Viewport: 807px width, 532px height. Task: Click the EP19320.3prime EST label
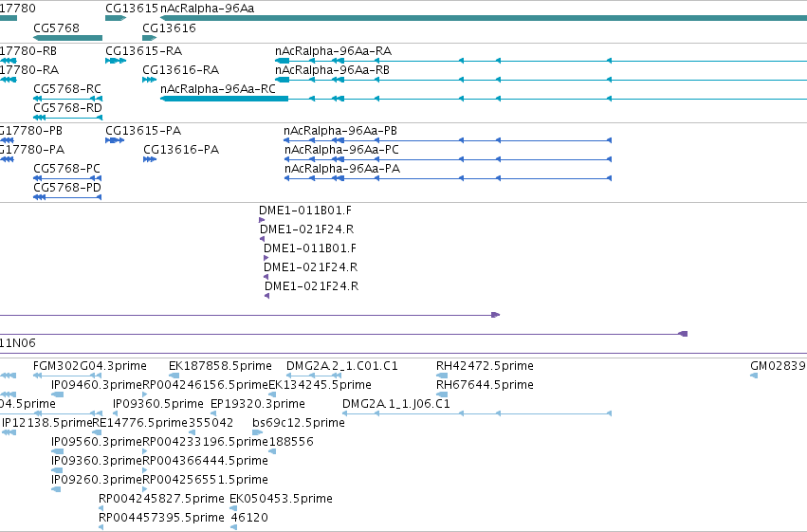click(x=258, y=404)
